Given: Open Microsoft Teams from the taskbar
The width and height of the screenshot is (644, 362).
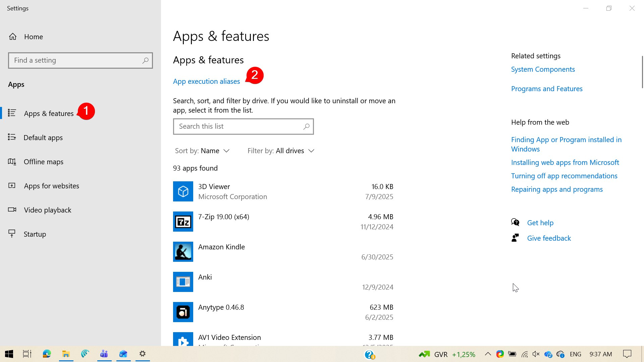Looking at the screenshot, I should click(x=104, y=354).
